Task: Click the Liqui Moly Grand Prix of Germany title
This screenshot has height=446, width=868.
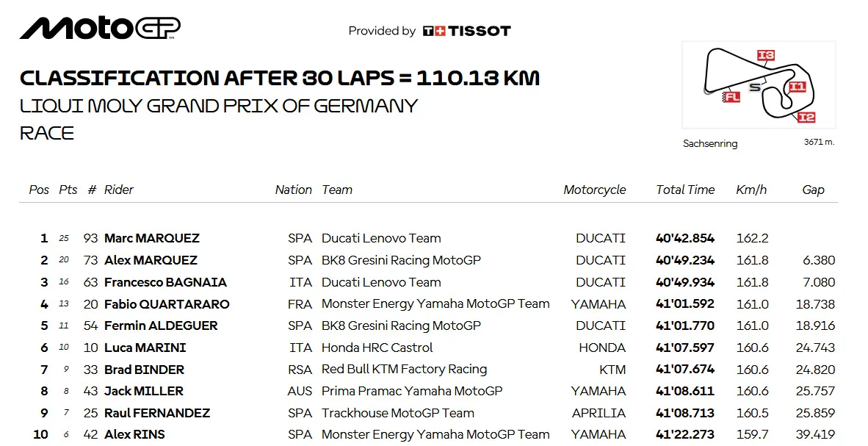Action: 219,105
